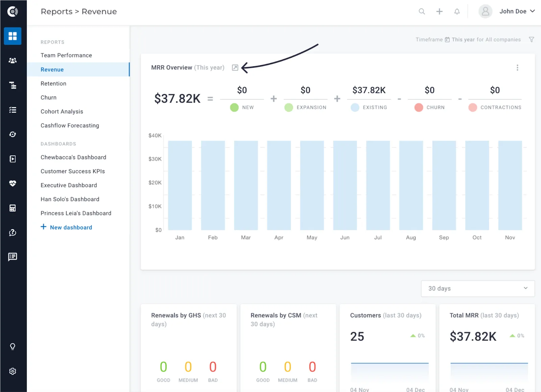Viewport: 541px width, 392px height.
Task: Toggle the CHURN legend red swatch
Action: tap(419, 108)
